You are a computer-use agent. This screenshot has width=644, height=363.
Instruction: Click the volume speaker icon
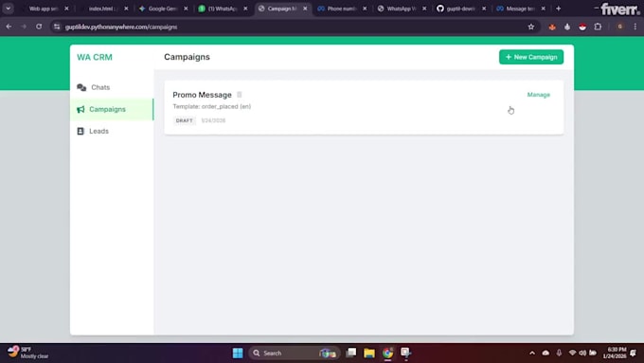582,353
